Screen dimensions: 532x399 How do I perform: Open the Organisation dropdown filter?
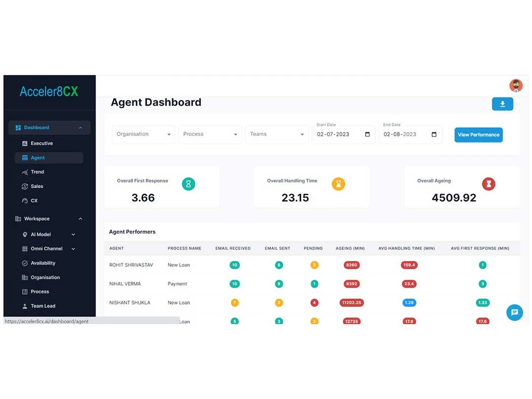point(143,134)
